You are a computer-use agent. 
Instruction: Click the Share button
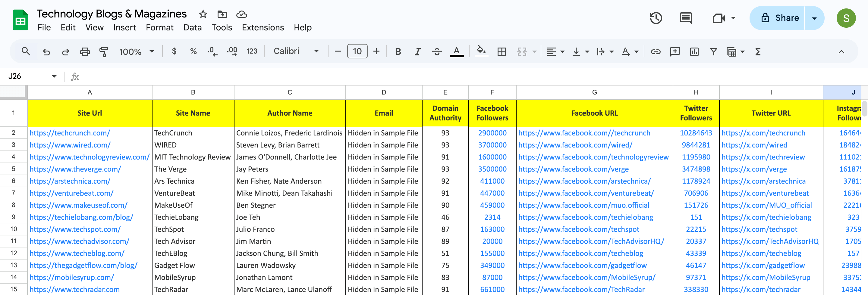777,18
